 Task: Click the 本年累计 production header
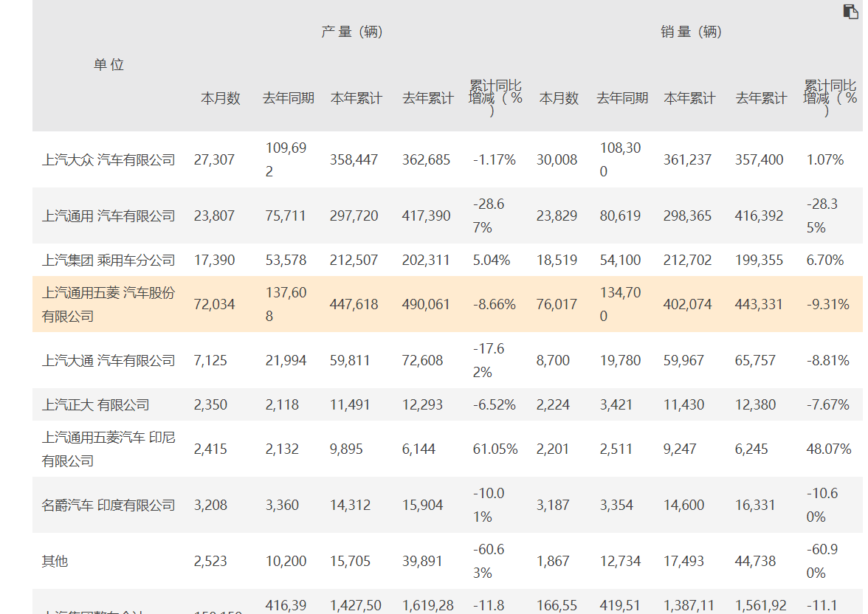click(x=356, y=97)
